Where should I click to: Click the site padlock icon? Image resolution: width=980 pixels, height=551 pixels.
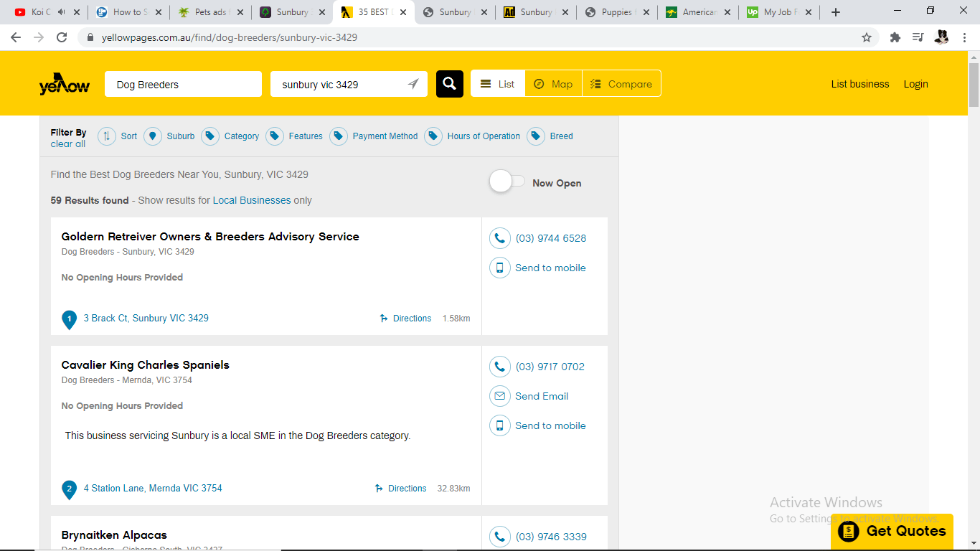tap(90, 37)
